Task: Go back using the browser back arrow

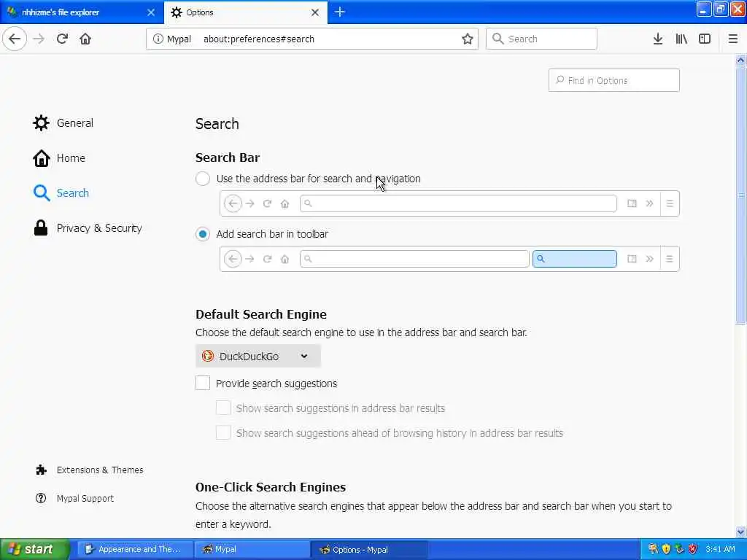Action: click(x=15, y=39)
